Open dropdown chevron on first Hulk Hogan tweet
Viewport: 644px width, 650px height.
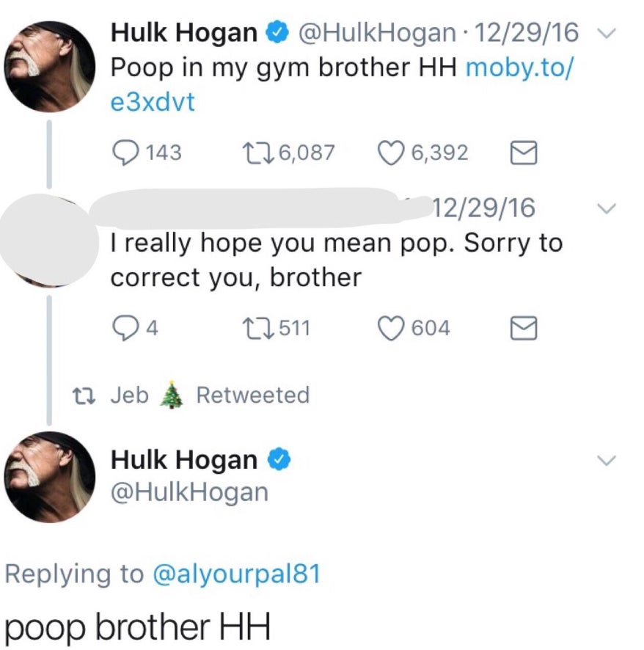(x=606, y=34)
